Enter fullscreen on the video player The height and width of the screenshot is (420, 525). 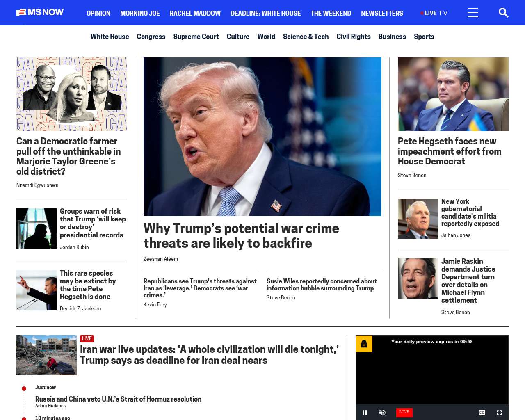(x=499, y=413)
